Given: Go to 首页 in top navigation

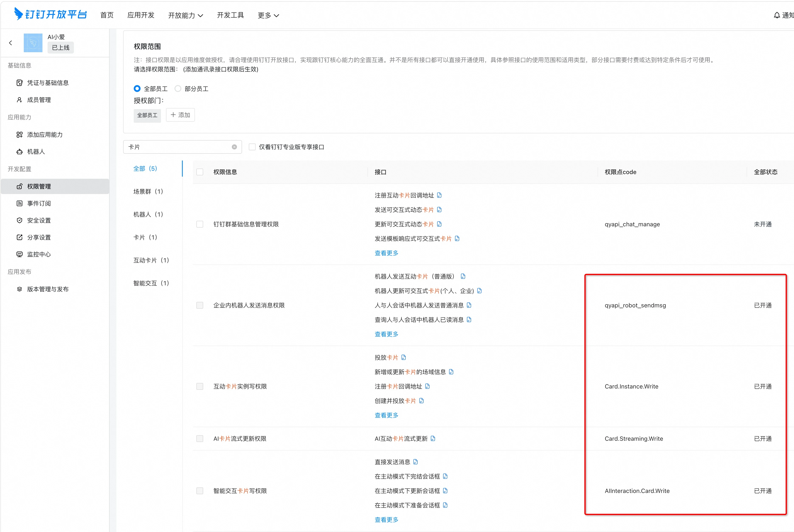Looking at the screenshot, I should click(x=107, y=15).
